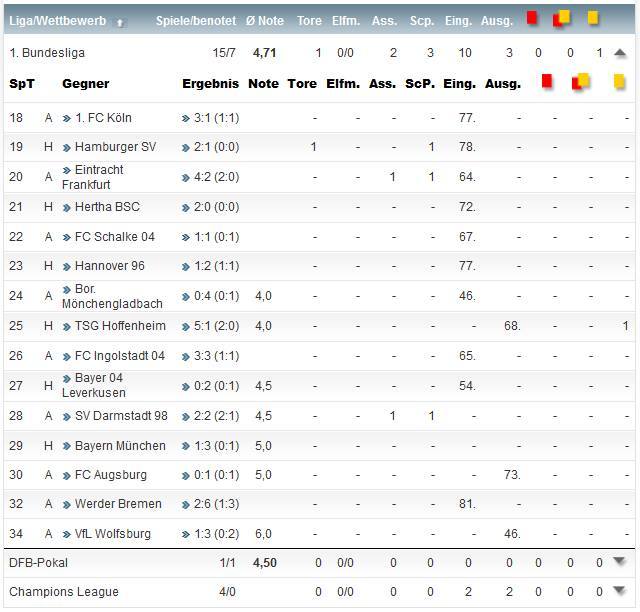The image size is (640, 612).
Task: Click the arrow icon before result 2:6 (1:3)
Action: 186,504
